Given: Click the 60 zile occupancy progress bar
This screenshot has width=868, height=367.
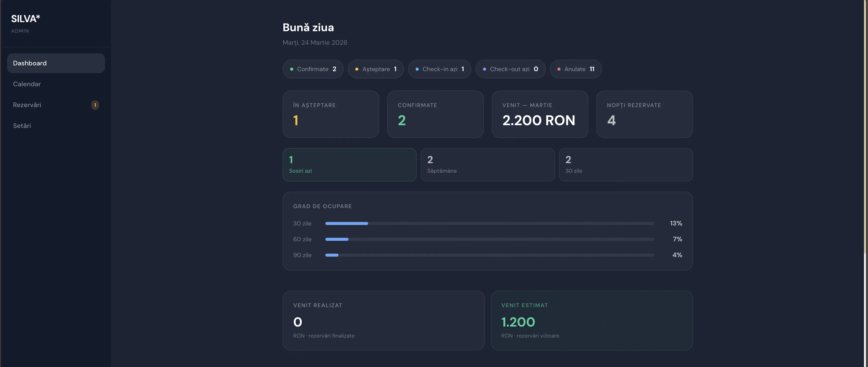Looking at the screenshot, I should pos(490,239).
